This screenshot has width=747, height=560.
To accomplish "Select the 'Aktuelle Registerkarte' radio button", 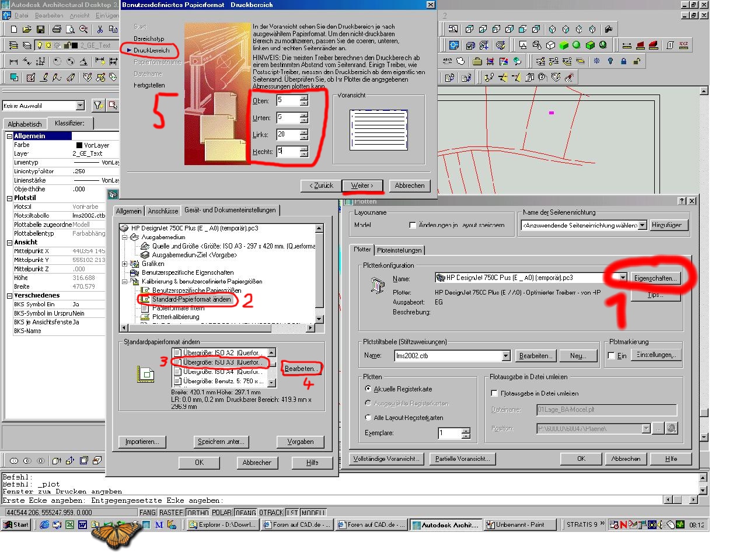I will point(368,388).
